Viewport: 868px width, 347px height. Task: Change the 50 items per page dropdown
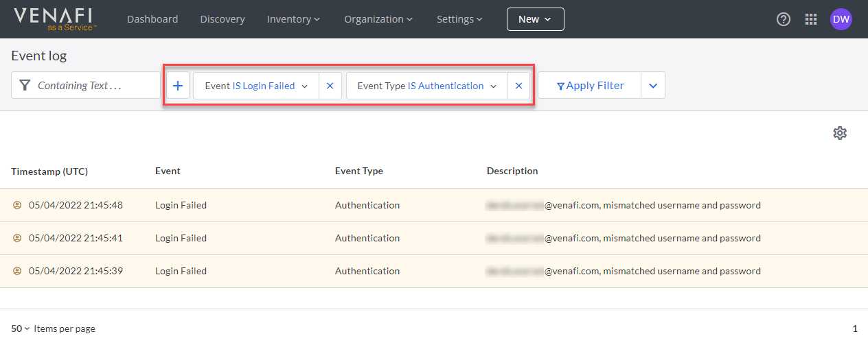click(21, 328)
